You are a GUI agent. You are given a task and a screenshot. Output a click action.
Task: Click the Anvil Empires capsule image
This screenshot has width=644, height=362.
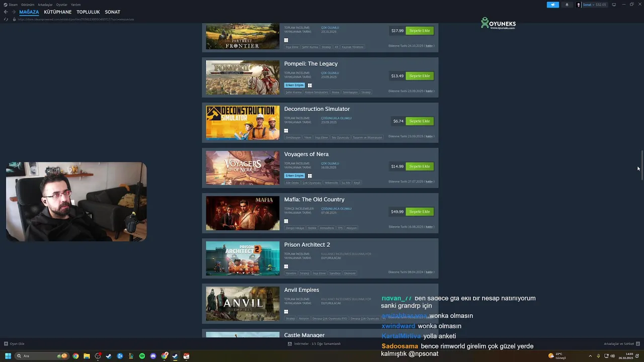coord(243,304)
